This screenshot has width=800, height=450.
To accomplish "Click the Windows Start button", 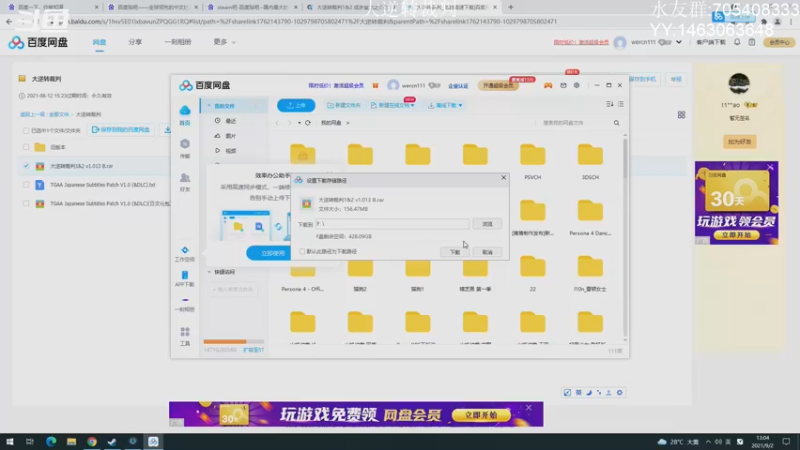I will pos(10,441).
